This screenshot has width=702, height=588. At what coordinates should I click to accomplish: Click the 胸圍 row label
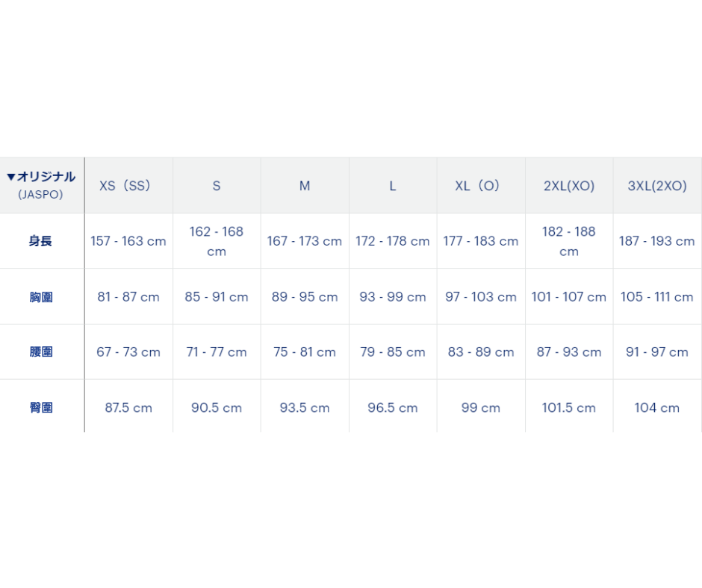tap(41, 297)
